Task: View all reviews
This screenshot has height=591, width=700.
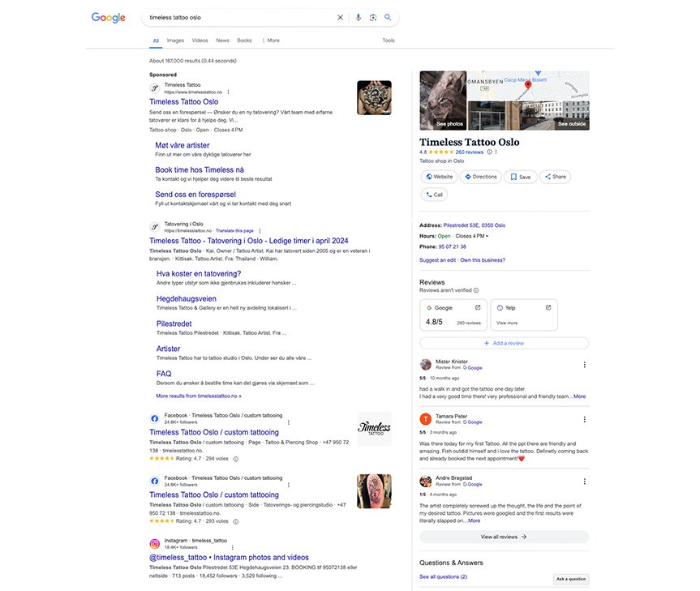Action: click(504, 537)
